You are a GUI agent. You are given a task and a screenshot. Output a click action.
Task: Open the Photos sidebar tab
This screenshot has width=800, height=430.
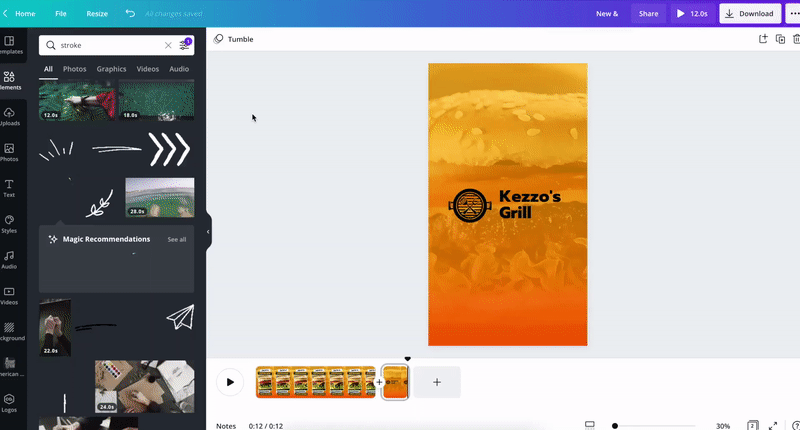click(10, 152)
